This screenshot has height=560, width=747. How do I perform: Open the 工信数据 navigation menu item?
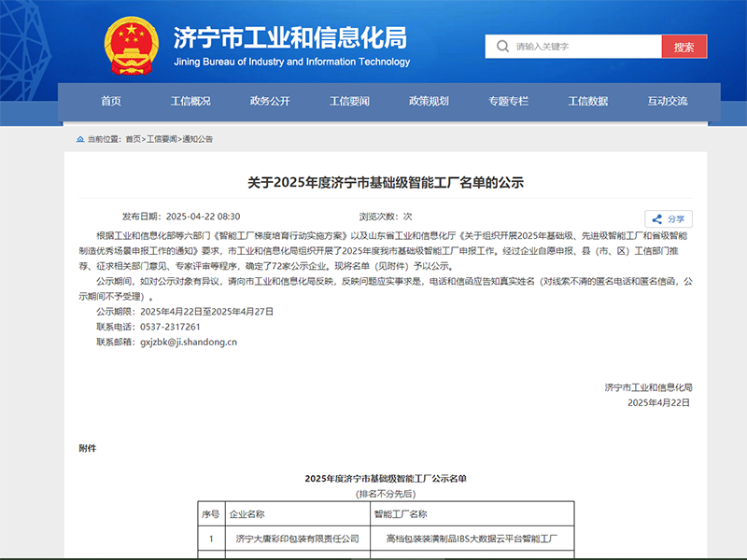pos(590,102)
